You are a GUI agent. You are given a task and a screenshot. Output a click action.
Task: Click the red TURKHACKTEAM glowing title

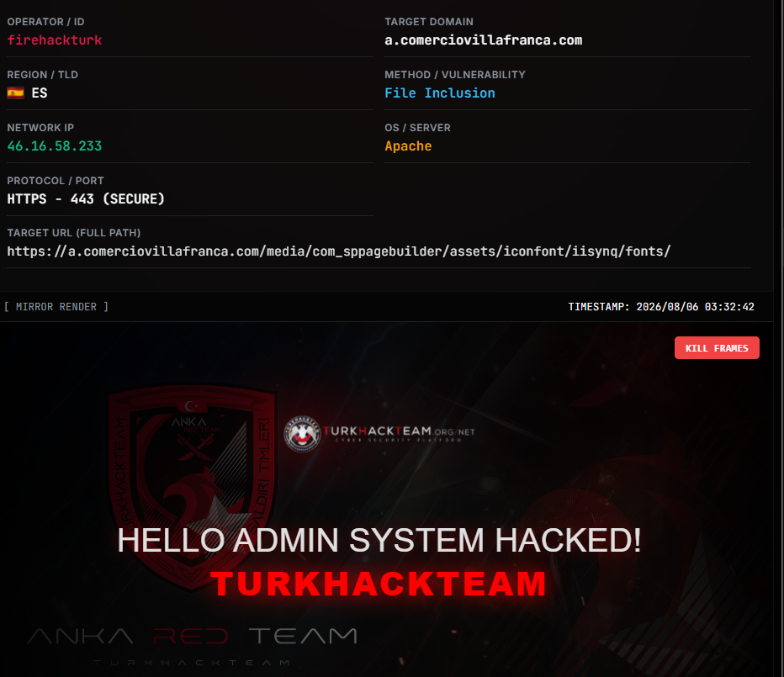379,584
